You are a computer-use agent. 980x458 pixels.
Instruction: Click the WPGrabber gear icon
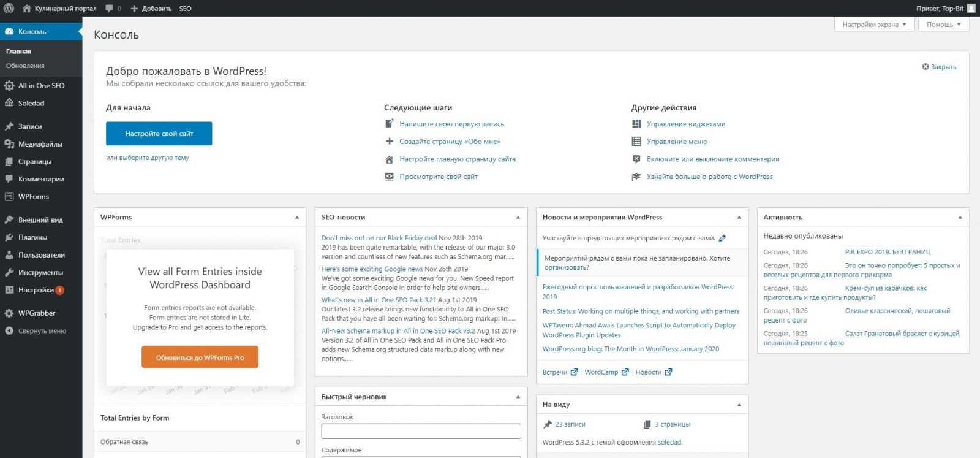(x=9, y=313)
